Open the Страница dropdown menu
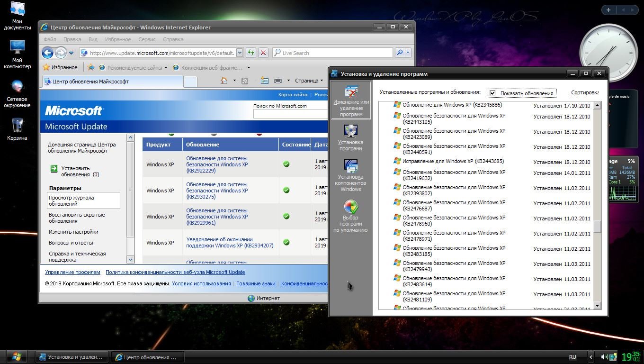The height and width of the screenshot is (364, 644). [x=309, y=81]
